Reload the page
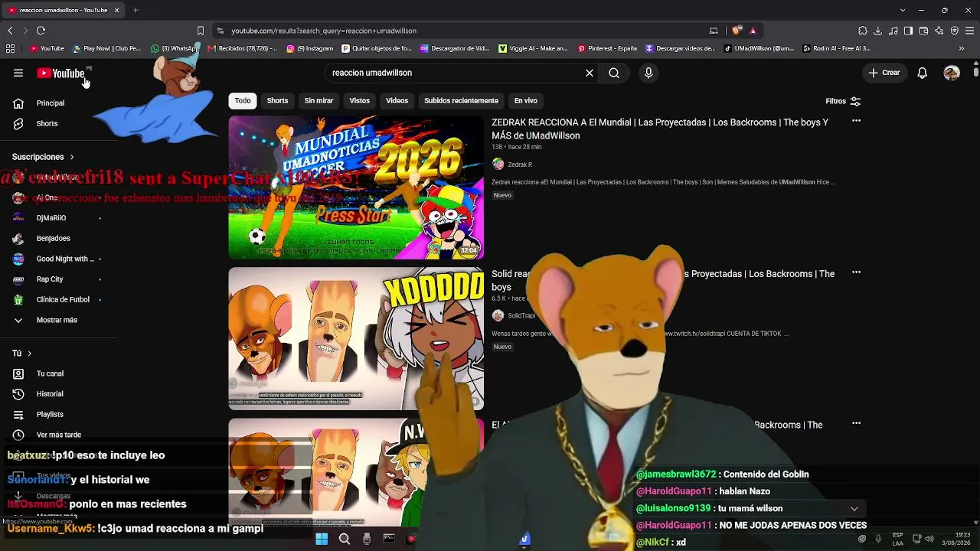 coord(41,31)
